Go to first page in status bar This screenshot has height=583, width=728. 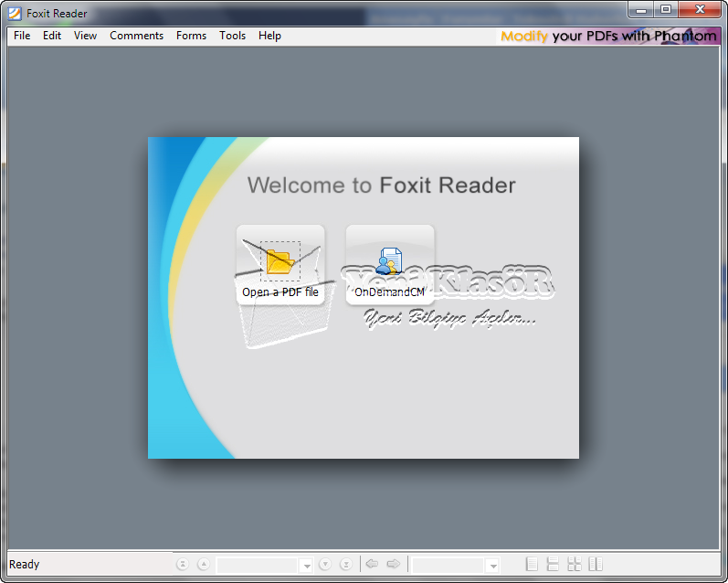[183, 565]
